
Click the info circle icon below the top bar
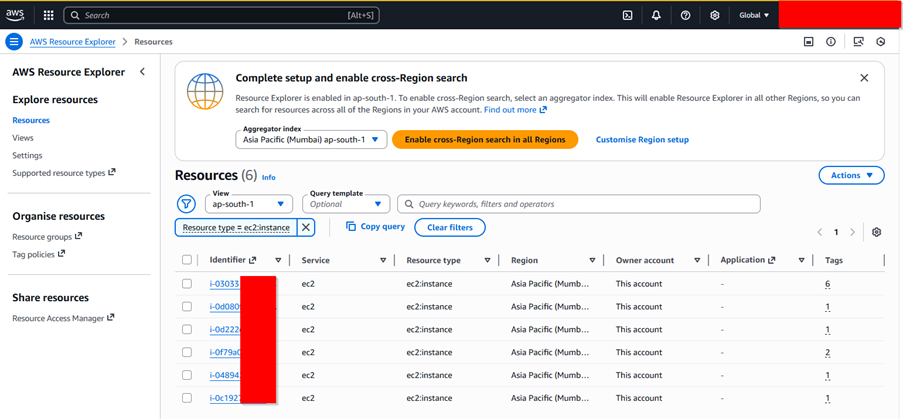tap(830, 42)
